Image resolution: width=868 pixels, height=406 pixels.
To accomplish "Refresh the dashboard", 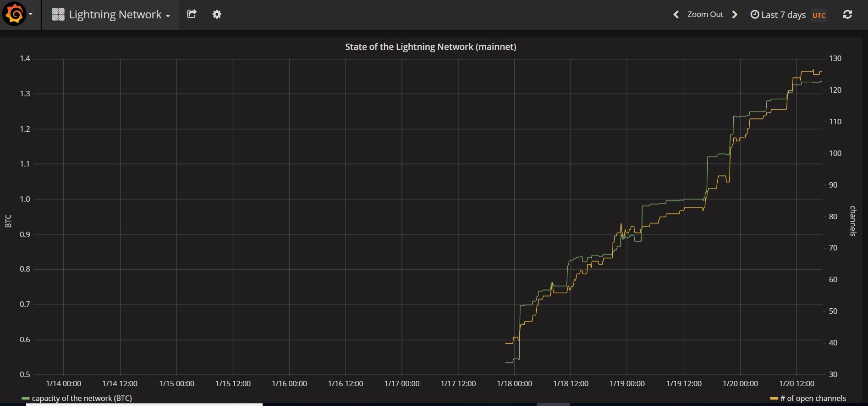I will pos(847,15).
